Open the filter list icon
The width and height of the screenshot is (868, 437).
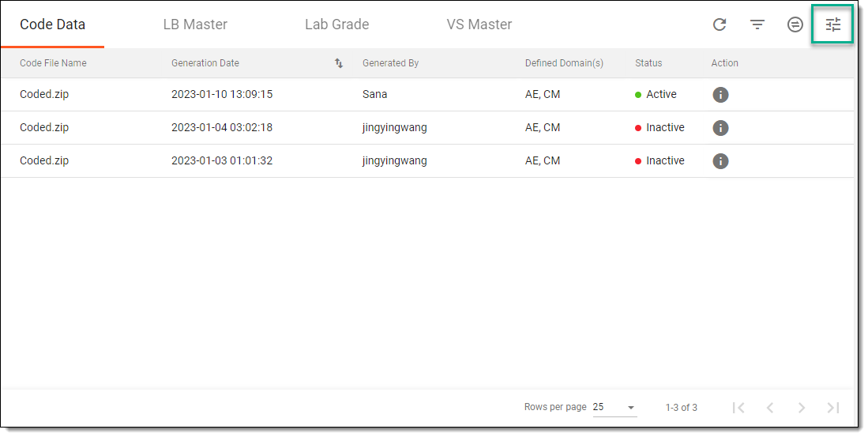[x=757, y=24]
